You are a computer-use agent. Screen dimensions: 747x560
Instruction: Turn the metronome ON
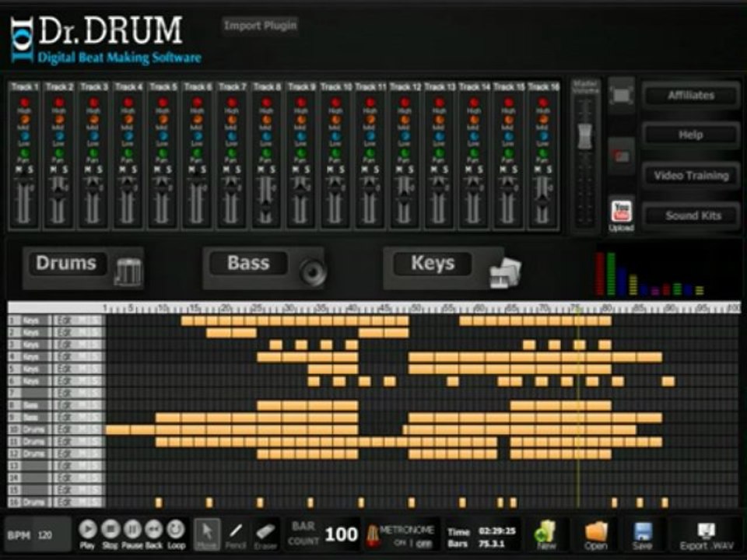(400, 543)
